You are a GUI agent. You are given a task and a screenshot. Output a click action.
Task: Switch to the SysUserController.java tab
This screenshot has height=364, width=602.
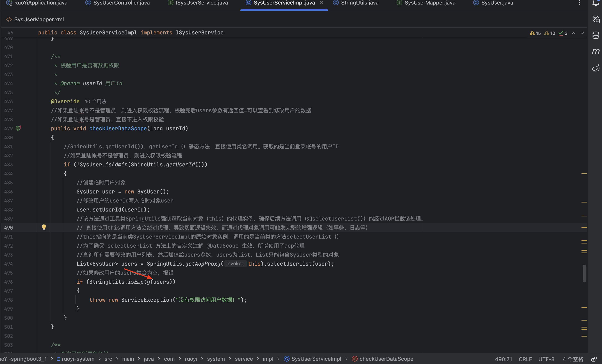[x=121, y=3]
